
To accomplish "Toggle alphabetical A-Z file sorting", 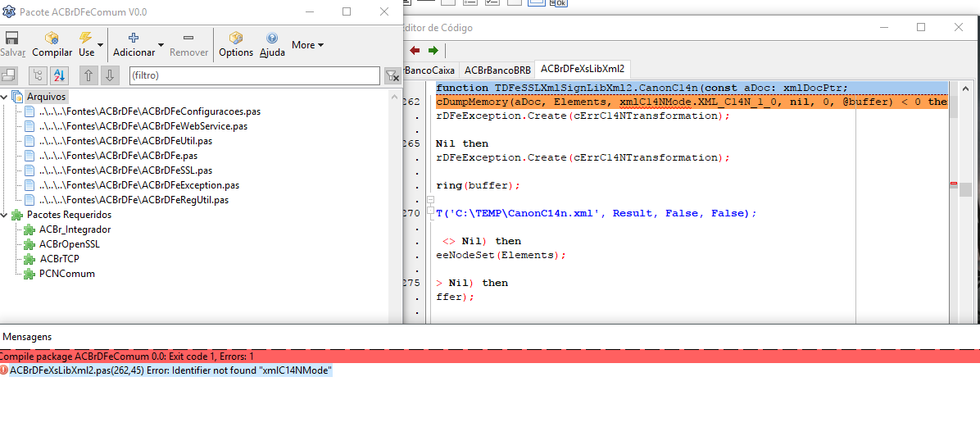I will click(x=58, y=75).
